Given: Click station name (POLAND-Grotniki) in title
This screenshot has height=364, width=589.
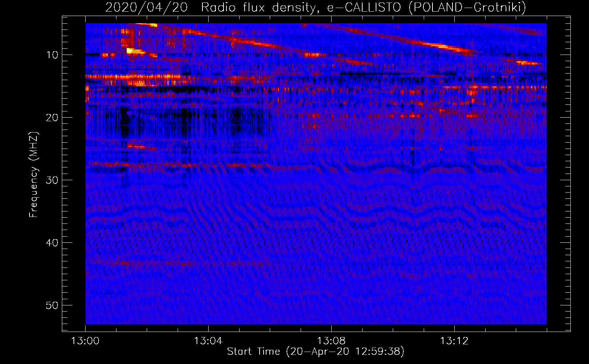Looking at the screenshot, I should point(467,7).
